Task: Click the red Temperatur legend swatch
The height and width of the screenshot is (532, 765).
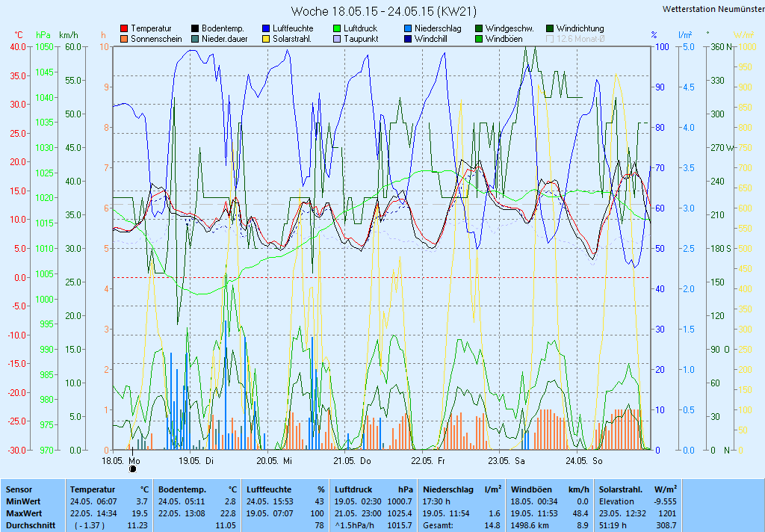Action: (124, 28)
